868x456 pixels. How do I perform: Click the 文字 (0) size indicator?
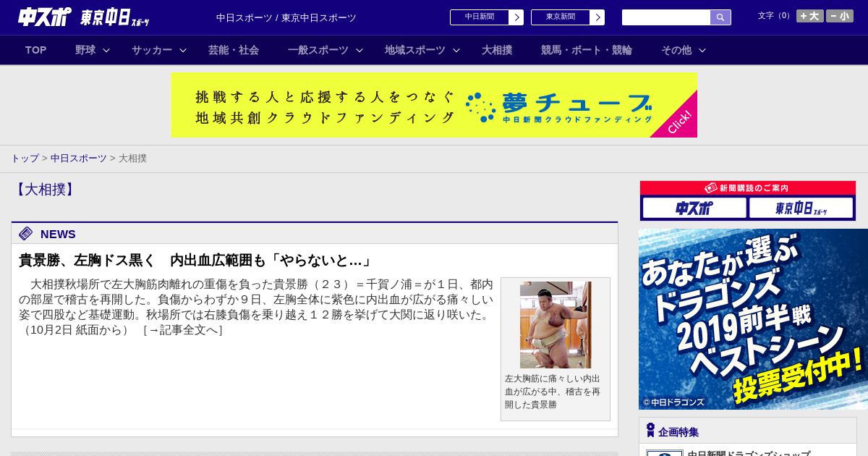click(x=775, y=16)
